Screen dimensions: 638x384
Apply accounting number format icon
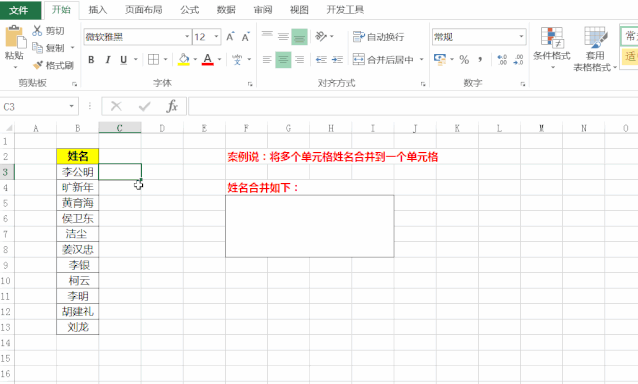(440, 60)
